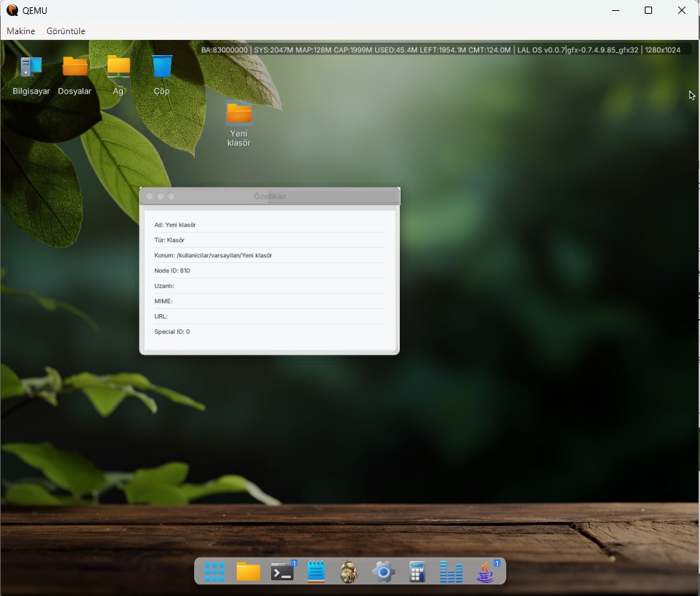Image resolution: width=700 pixels, height=596 pixels.
Task: Click the 'CMT:124.0M' status entry
Action: coord(489,50)
